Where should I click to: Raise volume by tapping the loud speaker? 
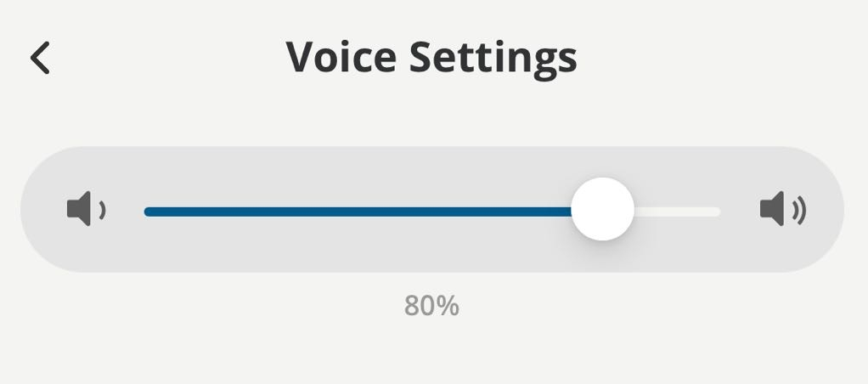(x=782, y=209)
